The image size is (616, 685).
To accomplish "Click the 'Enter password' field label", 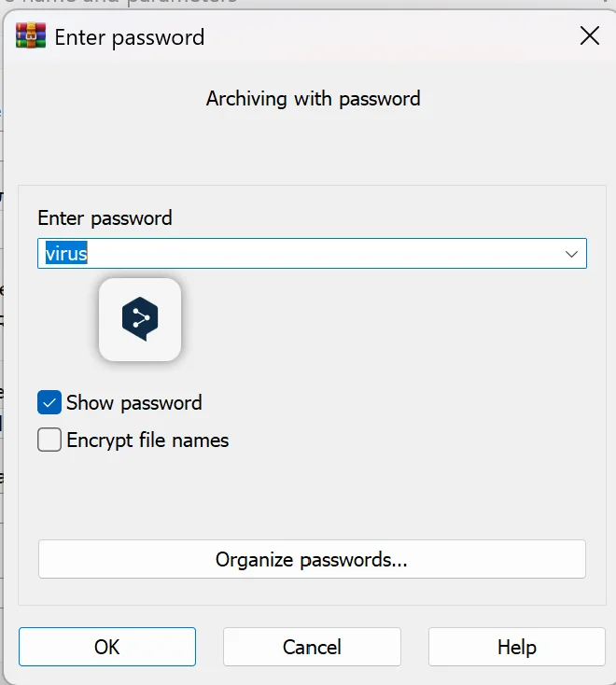I will coord(105,218).
